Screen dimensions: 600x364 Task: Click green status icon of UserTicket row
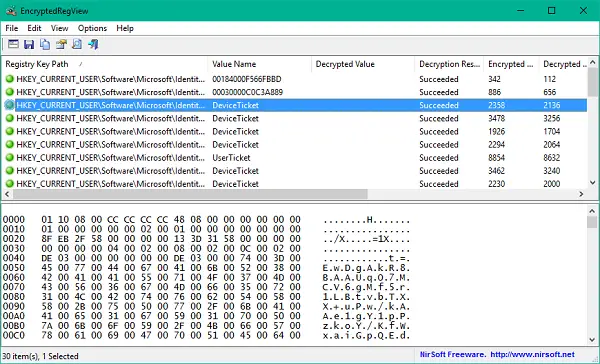pos(10,157)
